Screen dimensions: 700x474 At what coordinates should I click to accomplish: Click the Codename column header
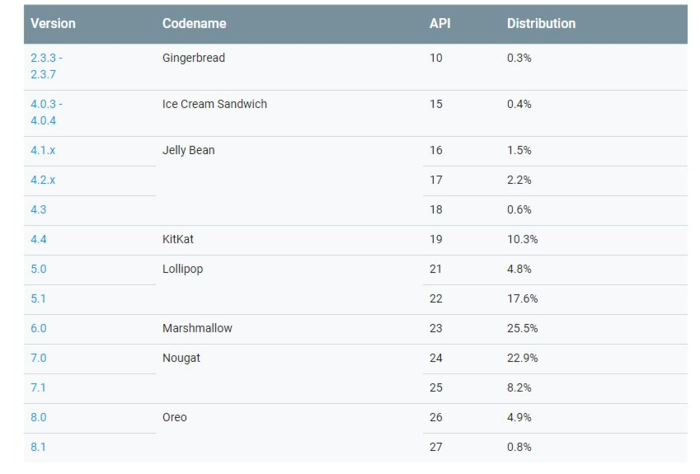[194, 23]
